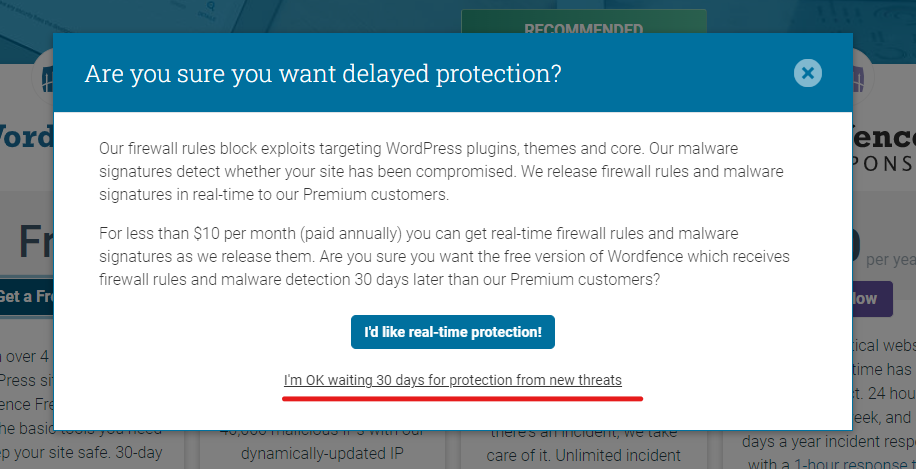This screenshot has width=916, height=469.
Task: Click the paragraph starting "Our firewall rules block"
Action: coord(441,172)
